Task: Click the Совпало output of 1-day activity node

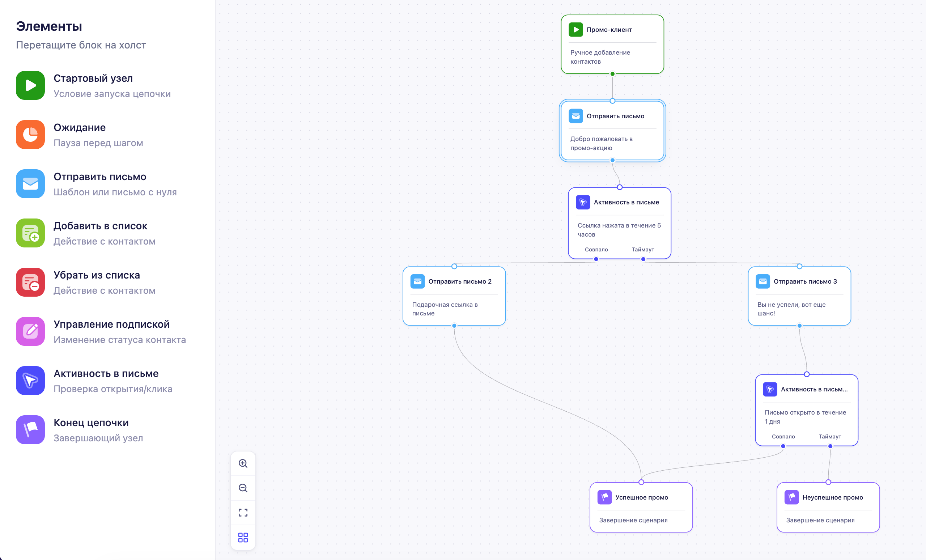Action: click(783, 446)
